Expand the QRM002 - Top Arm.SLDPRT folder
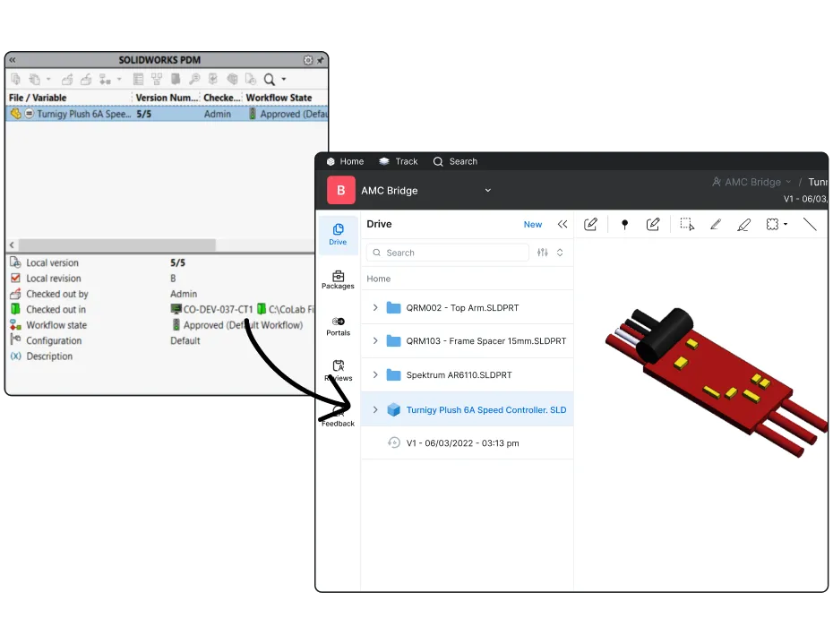833x644 pixels. pyautogui.click(x=375, y=307)
